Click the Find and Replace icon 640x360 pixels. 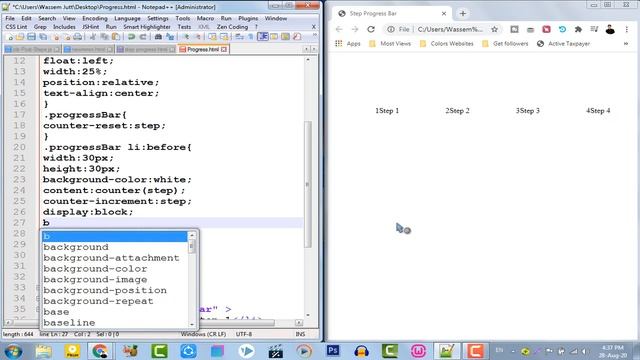[170, 37]
